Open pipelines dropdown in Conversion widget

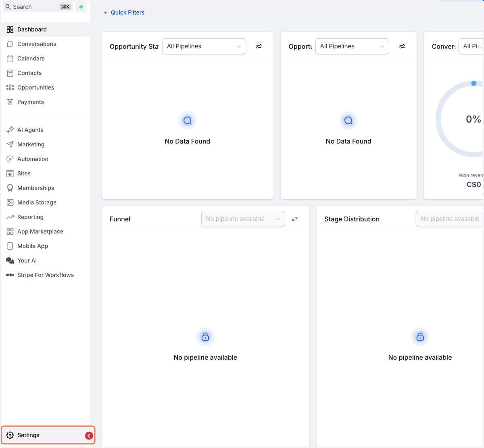pos(471,46)
